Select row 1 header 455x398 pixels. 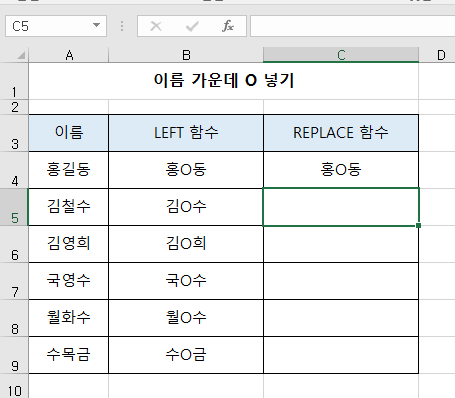(14, 81)
